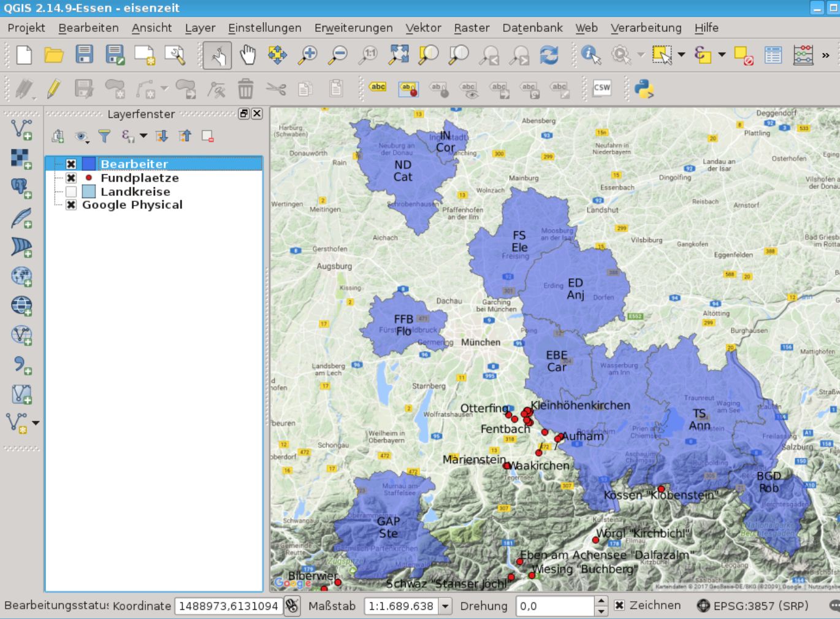
Task: Click the red Fundplaetze point symbol
Action: [x=89, y=178]
